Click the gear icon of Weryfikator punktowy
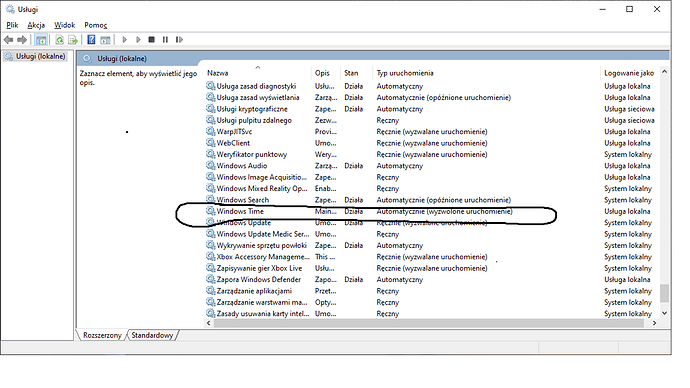Screen dimensions: 690x388 pyautogui.click(x=210, y=154)
